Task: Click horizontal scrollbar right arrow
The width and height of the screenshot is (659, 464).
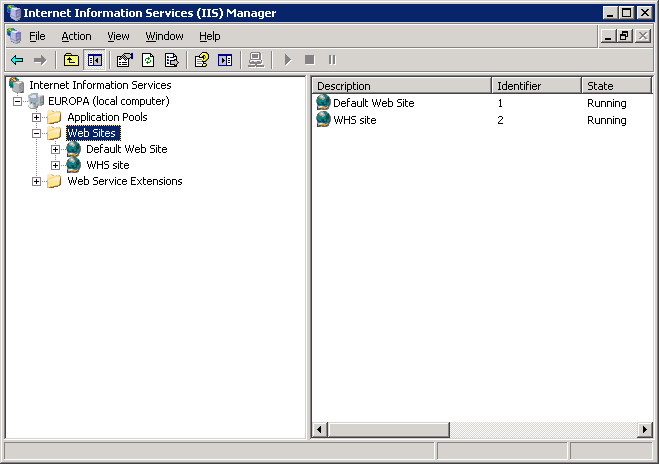Action: (x=645, y=430)
